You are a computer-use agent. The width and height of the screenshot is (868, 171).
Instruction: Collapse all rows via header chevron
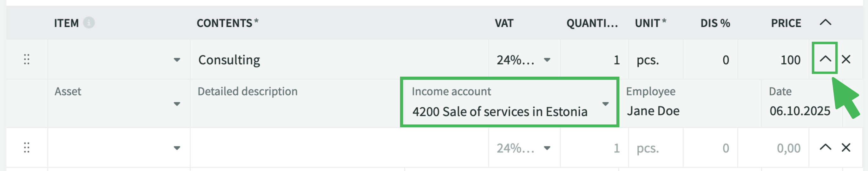(x=825, y=23)
